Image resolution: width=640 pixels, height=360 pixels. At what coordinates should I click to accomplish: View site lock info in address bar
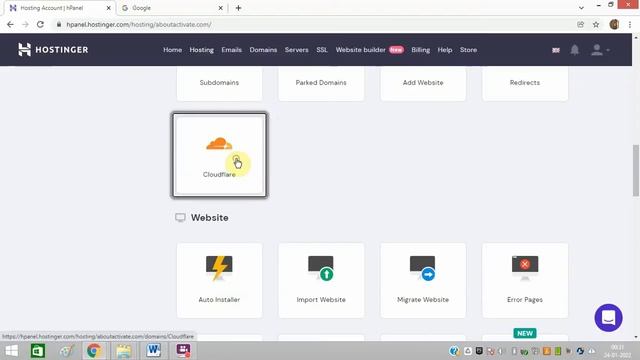[x=59, y=24]
